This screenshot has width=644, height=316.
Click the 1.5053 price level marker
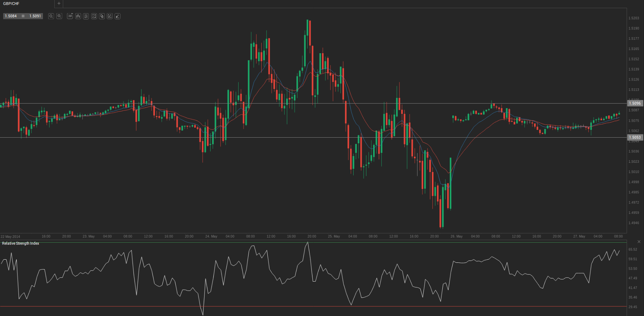[x=635, y=137]
